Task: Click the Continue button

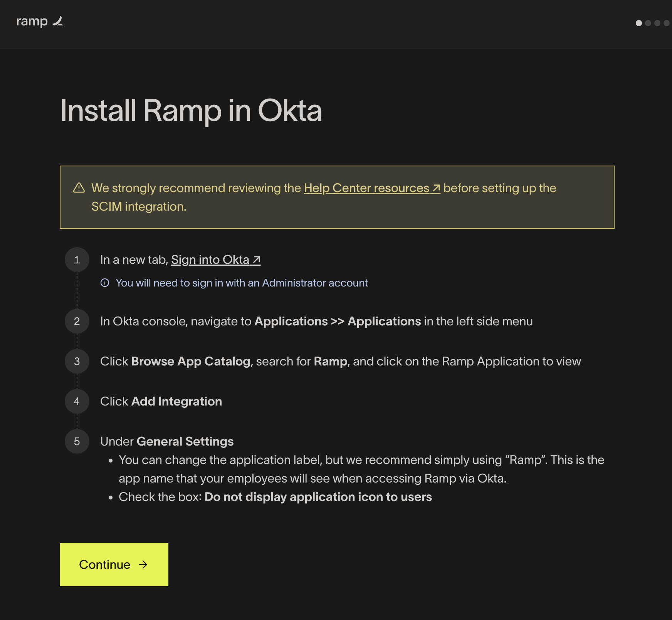Action: [114, 565]
